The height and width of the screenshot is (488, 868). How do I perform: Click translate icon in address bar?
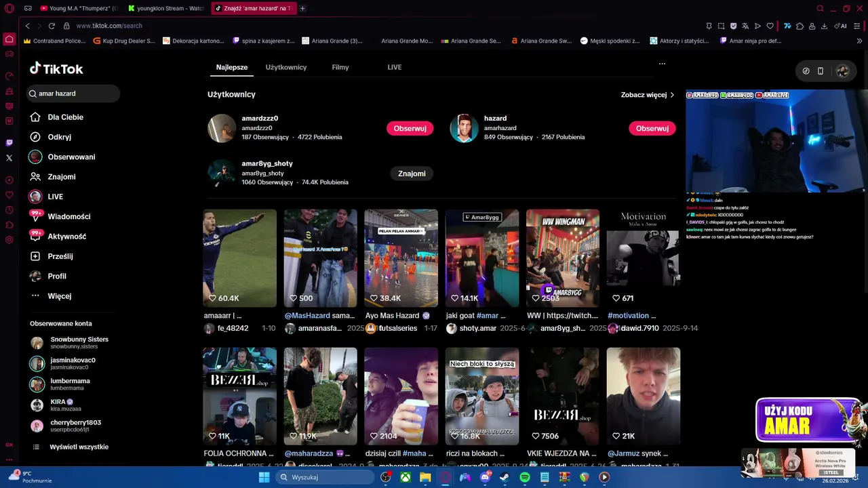point(745,26)
